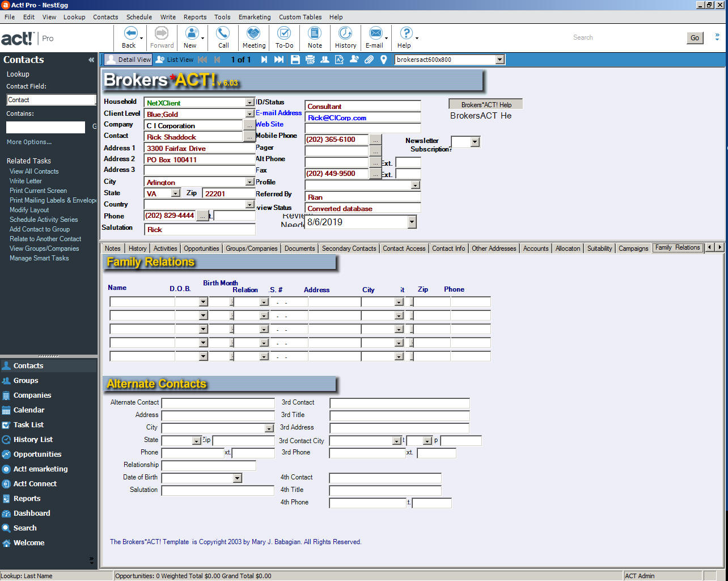Click the quick print icon
Viewport: 728px width, 581px height.
[310, 60]
